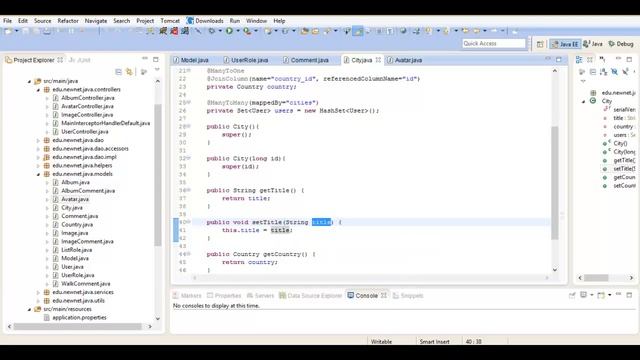640x360 pixels.
Task: Toggle Sort in the Outline view
Action: tap(603, 72)
